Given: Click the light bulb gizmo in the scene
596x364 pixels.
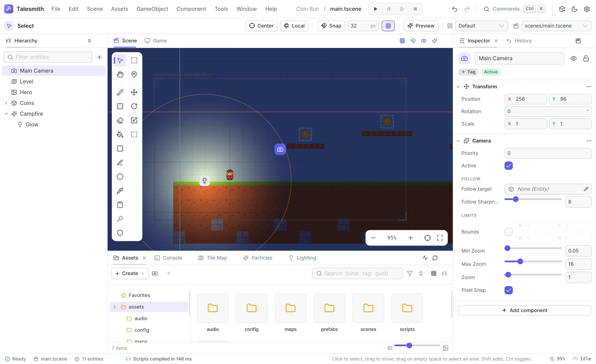Looking at the screenshot, I should [205, 181].
